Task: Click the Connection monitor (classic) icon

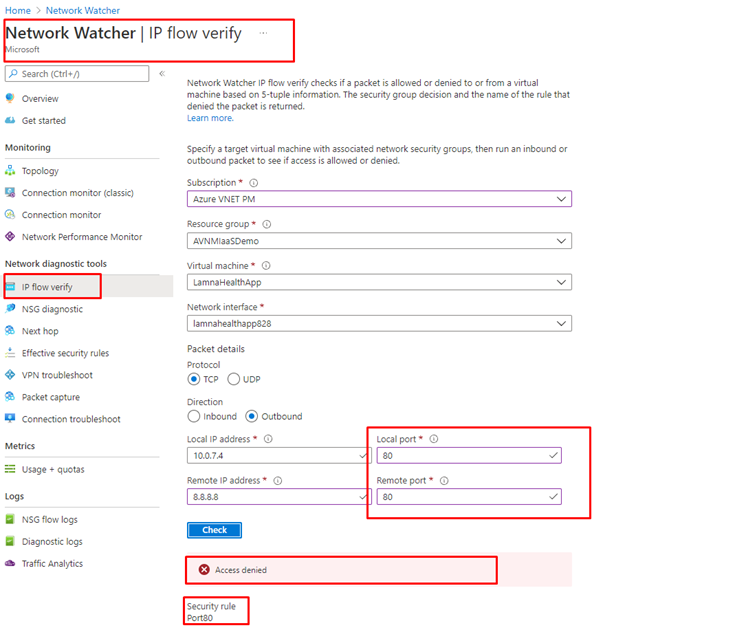Action: 10,192
